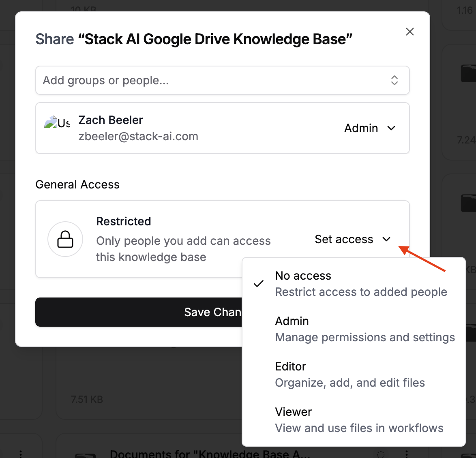476x458 pixels.
Task: Click the up-down chevrons in the people field
Action: coord(394,80)
